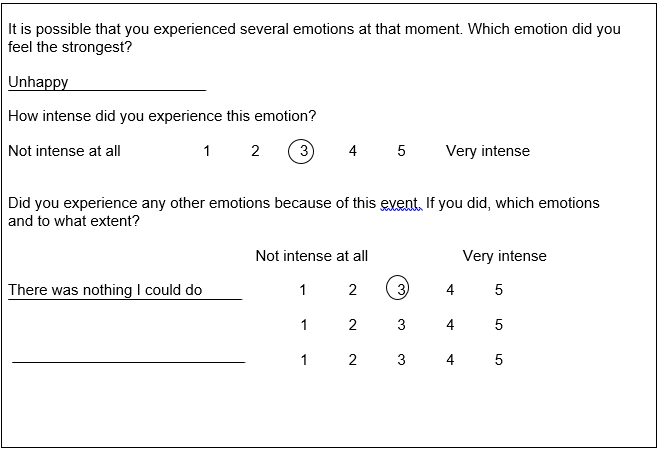The height and width of the screenshot is (451, 666).
Task: Select 2 in the last other-emotion row
Action: coord(353,360)
